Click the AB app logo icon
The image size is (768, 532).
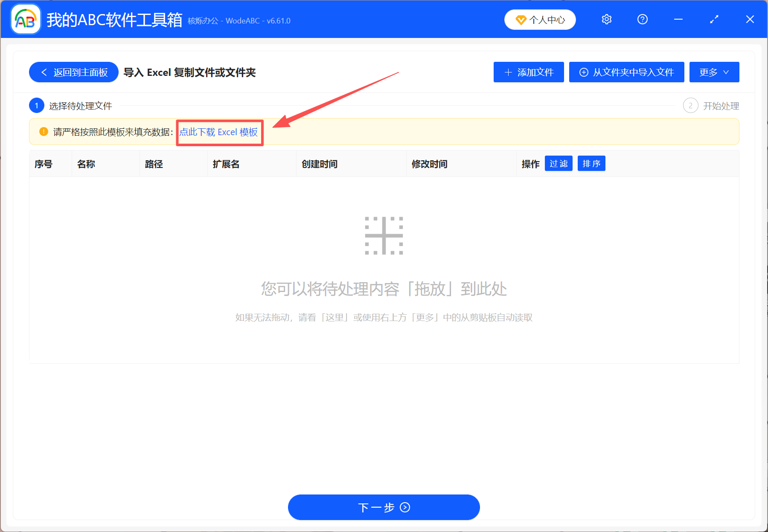pos(26,19)
